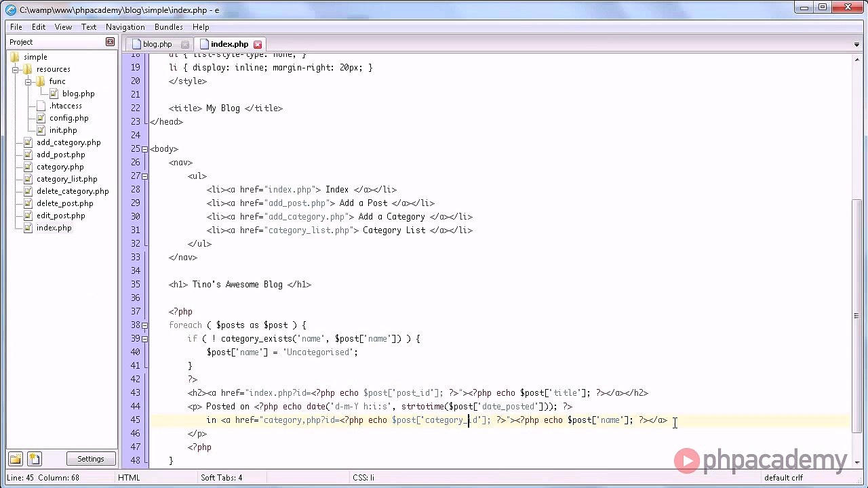This screenshot has width=868, height=488.
Task: Click the CSS: li symbol indicator in status bar
Action: 363,478
